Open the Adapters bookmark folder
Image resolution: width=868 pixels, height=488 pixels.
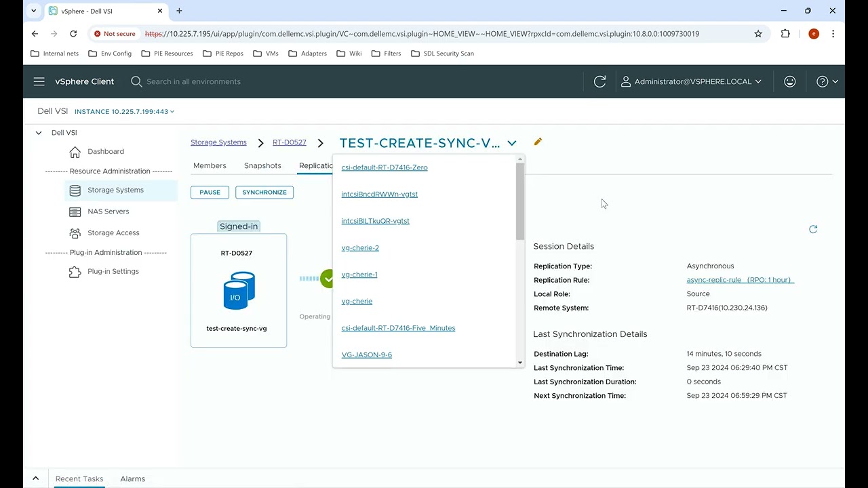[307, 54]
